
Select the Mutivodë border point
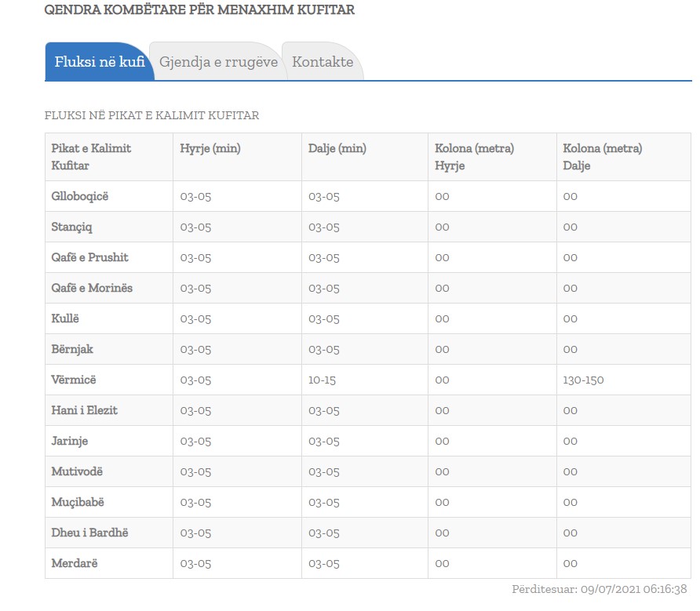(77, 471)
